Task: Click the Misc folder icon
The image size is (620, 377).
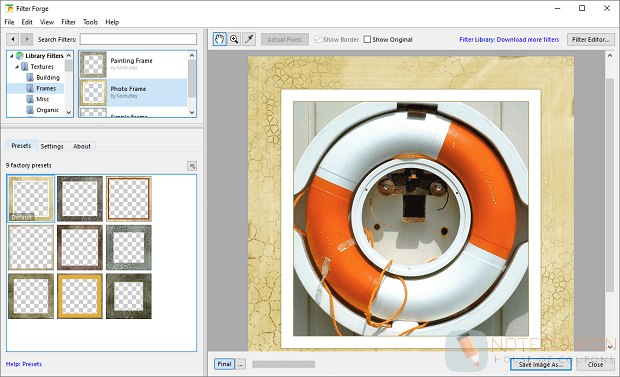Action: click(x=30, y=99)
